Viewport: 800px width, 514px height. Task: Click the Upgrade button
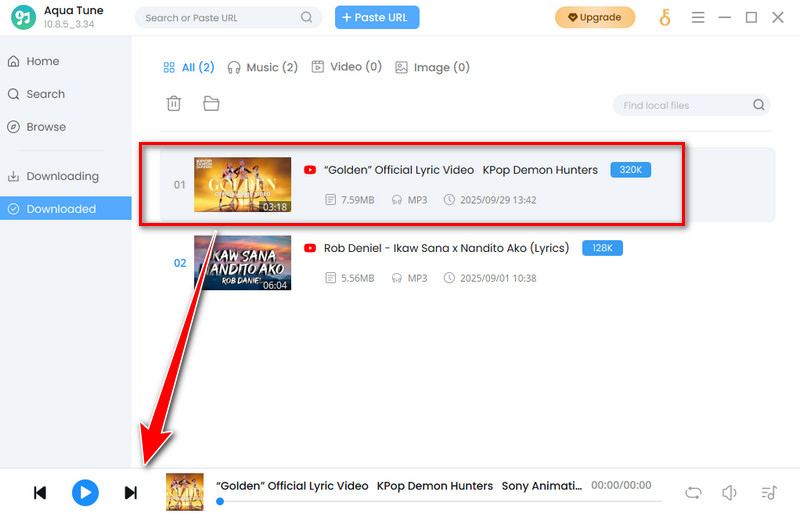point(595,17)
